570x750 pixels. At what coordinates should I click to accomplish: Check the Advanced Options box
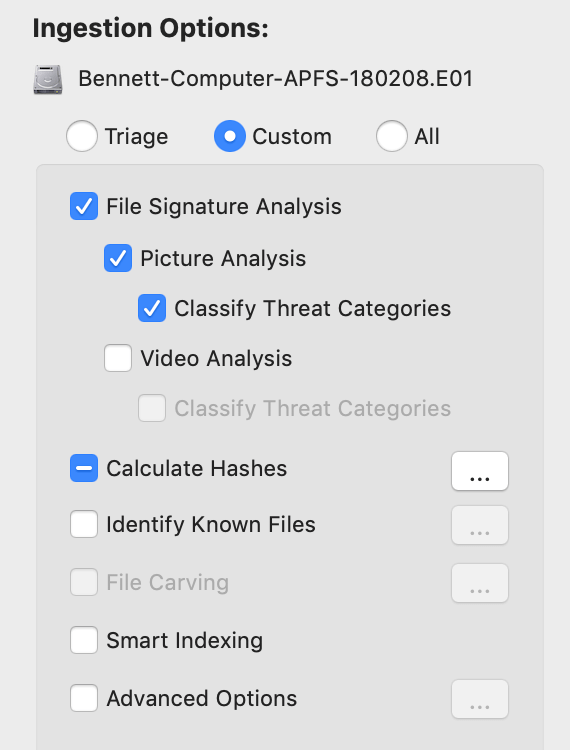84,698
